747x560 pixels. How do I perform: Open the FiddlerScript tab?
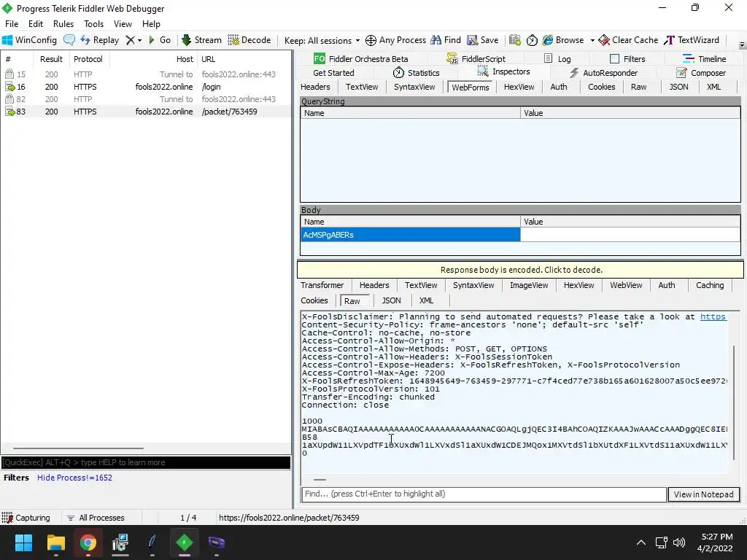click(x=476, y=58)
